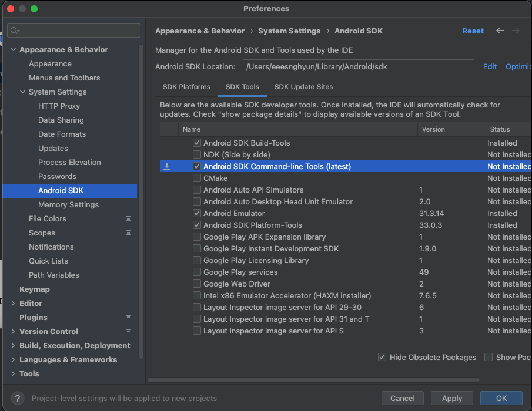The width and height of the screenshot is (532, 411).
Task: Check Layout Inspector image server API 31 and T
Action: tap(197, 319)
